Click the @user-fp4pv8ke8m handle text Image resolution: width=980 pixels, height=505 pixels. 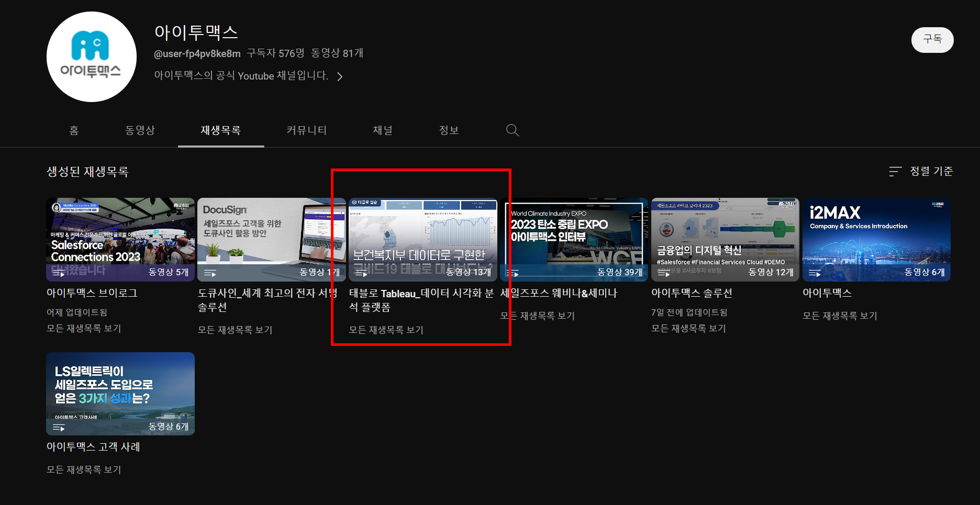click(197, 53)
